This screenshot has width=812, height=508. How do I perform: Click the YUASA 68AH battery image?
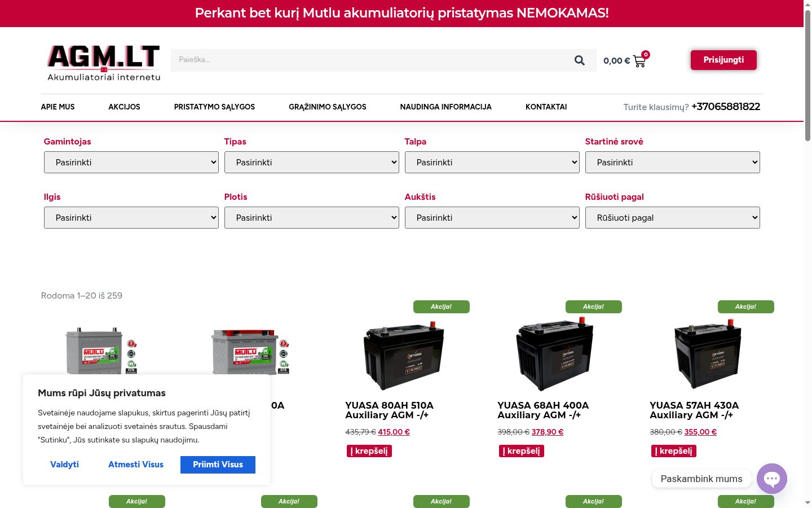point(555,354)
